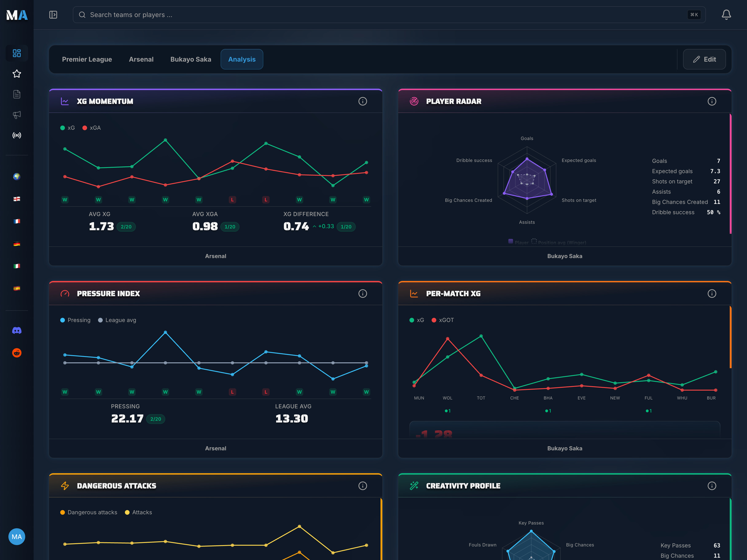Screen dimensions: 747x560
Task: Toggle xGOT series in Per-Match XG legend
Action: [x=443, y=320]
